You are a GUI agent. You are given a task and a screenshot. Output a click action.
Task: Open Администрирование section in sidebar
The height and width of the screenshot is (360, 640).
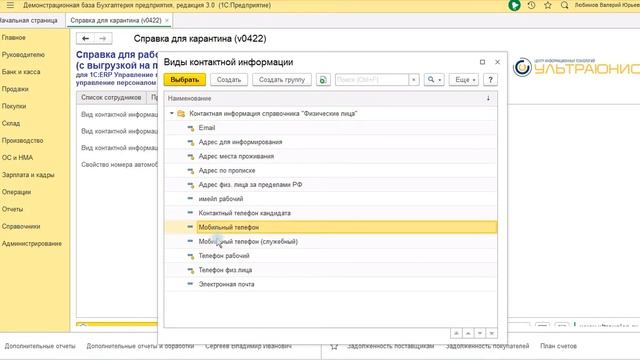32,243
